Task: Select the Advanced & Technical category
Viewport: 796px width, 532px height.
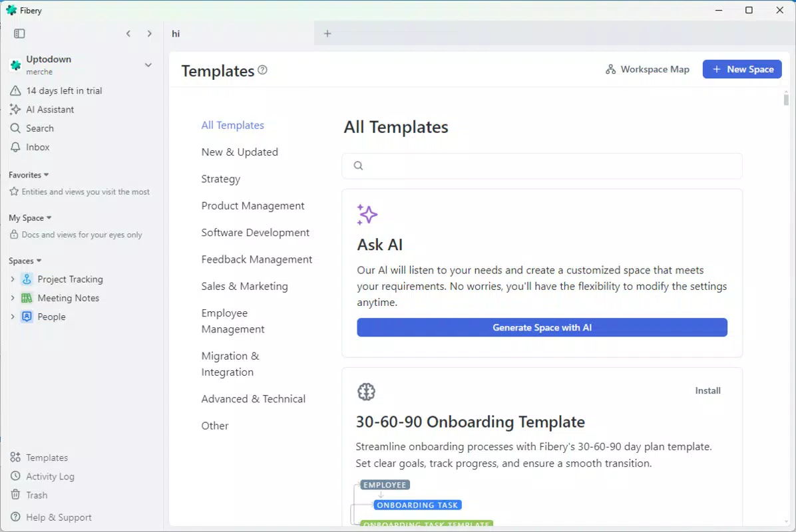Action: tap(254, 399)
